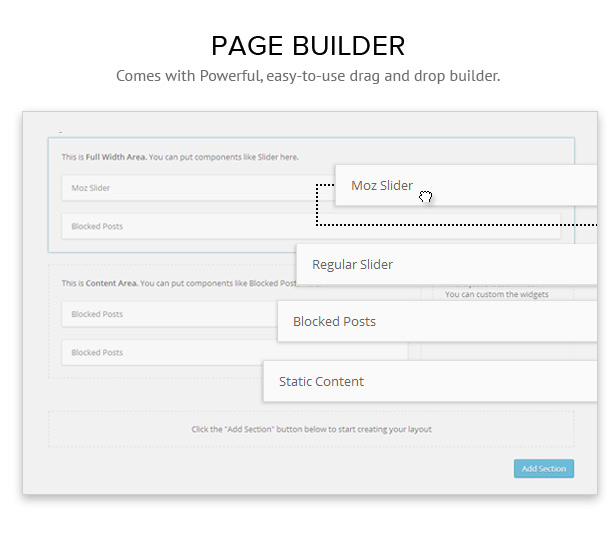Click the 'You can custom the widgets' text
616x536 pixels.
coord(497,294)
